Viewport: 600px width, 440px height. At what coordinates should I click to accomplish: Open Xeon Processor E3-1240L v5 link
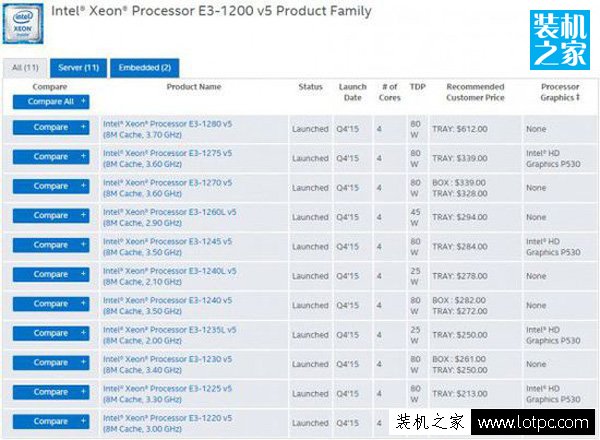point(170,277)
